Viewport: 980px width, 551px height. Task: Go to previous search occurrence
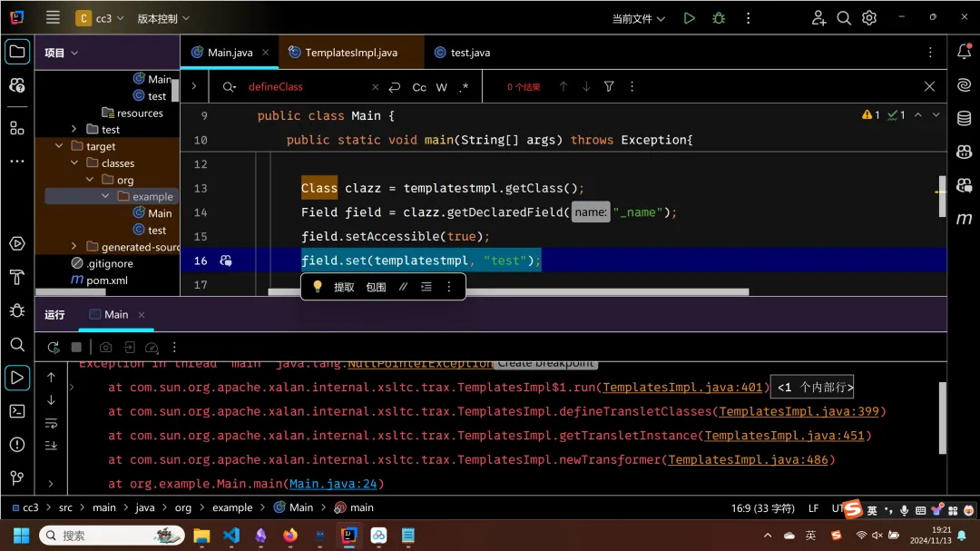(x=563, y=86)
